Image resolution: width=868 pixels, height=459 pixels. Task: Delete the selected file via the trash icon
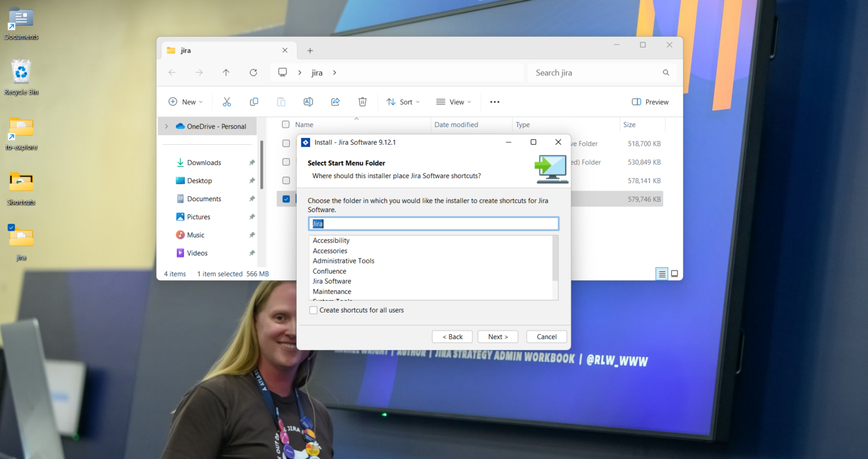pos(362,102)
